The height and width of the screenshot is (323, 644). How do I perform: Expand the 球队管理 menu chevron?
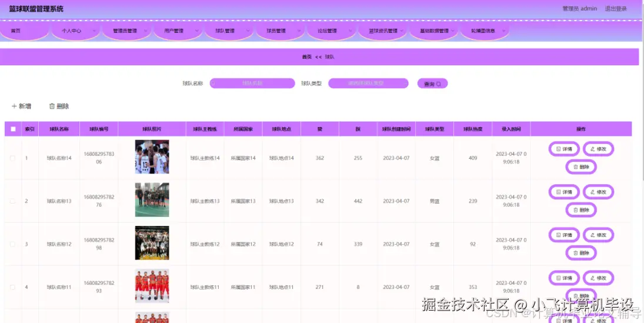[248, 31]
